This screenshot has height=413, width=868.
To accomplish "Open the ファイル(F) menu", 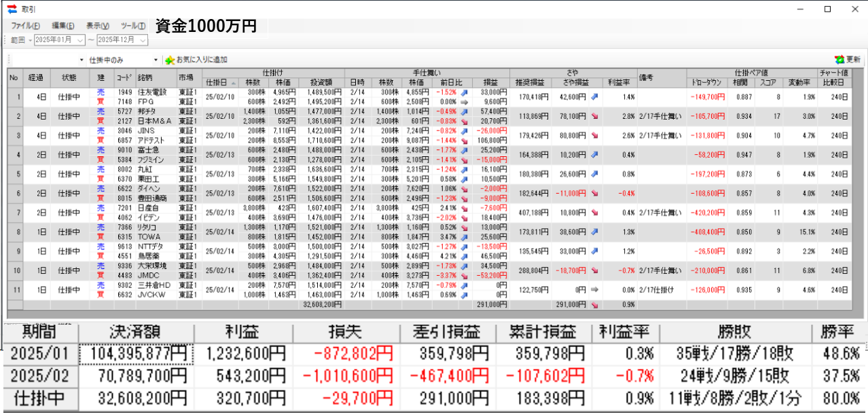I will click(26, 26).
